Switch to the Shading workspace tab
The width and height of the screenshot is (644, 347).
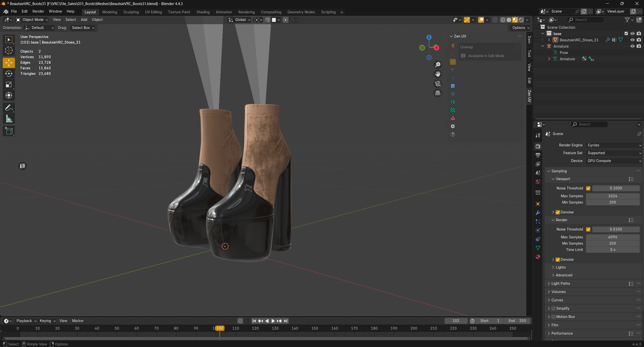click(203, 12)
